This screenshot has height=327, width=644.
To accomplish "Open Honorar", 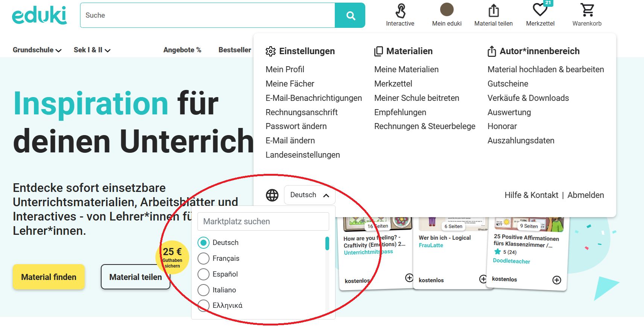I will click(502, 126).
